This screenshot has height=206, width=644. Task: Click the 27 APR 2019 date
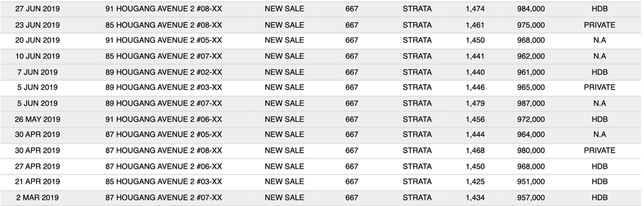(x=37, y=166)
